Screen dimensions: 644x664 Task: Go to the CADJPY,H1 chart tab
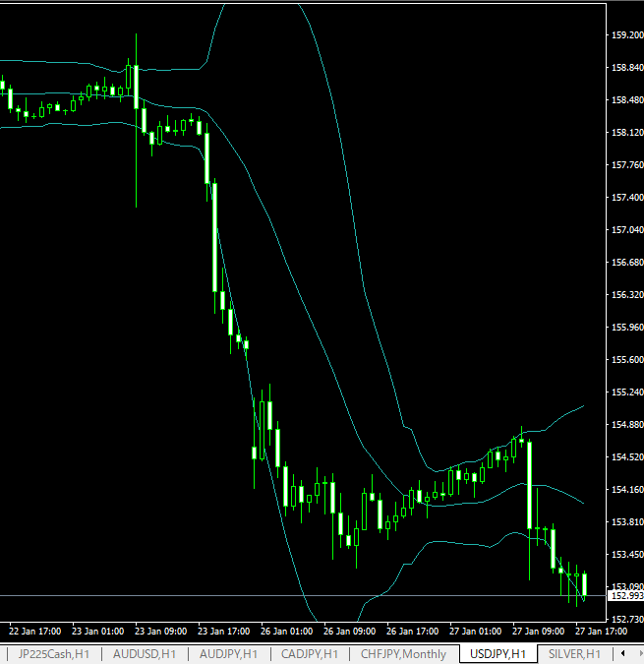310,653
